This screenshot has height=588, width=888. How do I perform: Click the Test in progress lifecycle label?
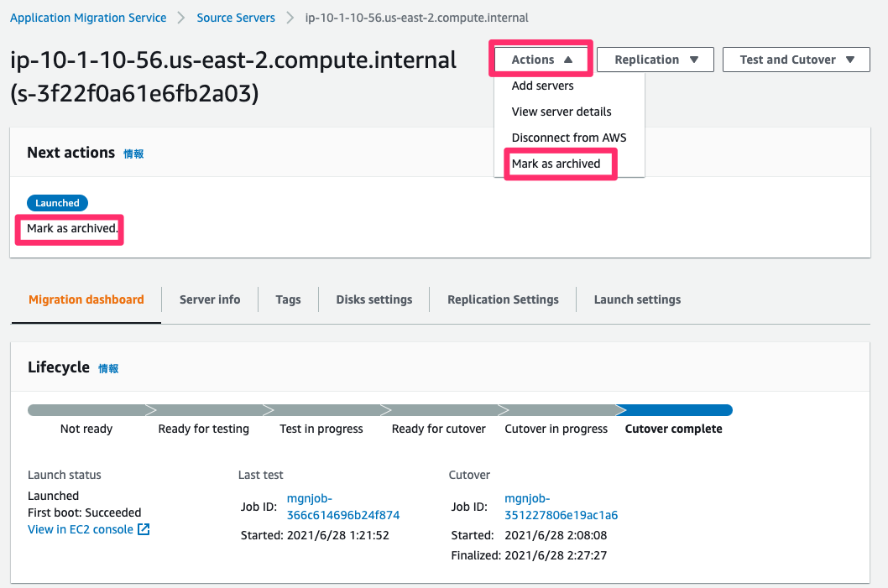(x=321, y=429)
